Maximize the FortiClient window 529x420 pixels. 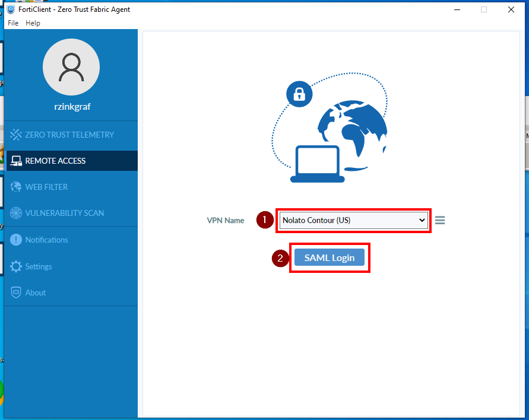484,9
